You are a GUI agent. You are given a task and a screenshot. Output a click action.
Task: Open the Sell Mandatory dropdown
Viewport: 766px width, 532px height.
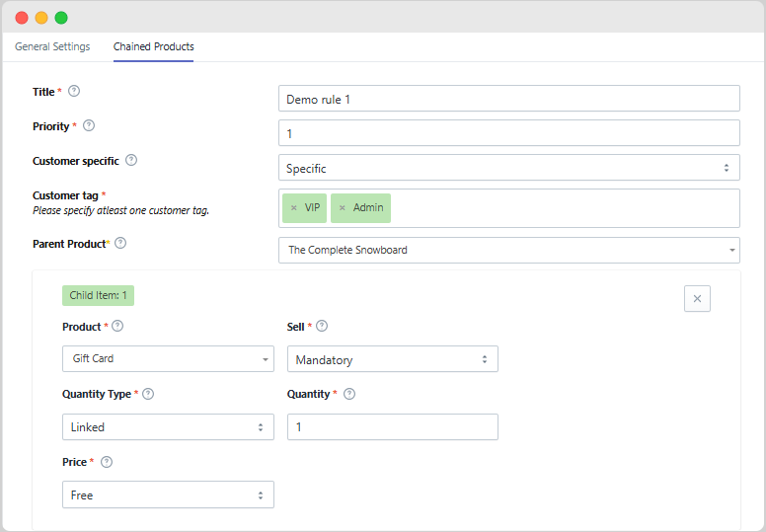pyautogui.click(x=392, y=360)
